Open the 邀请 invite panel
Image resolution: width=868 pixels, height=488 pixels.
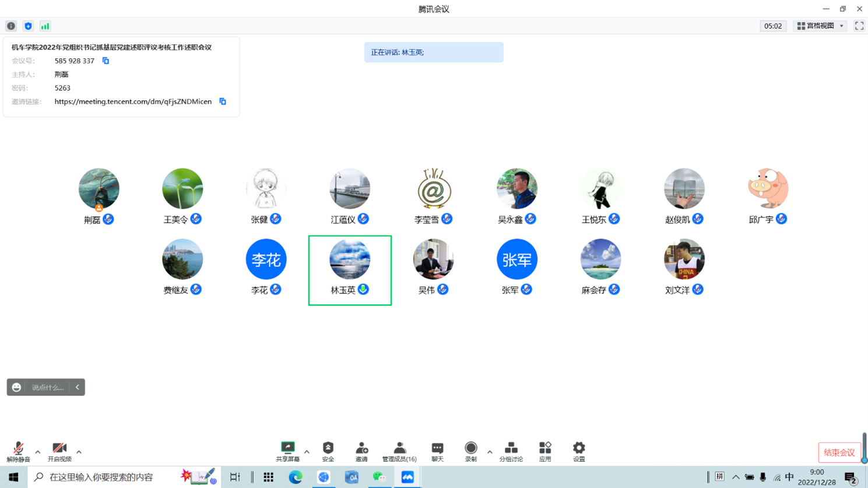tap(361, 451)
